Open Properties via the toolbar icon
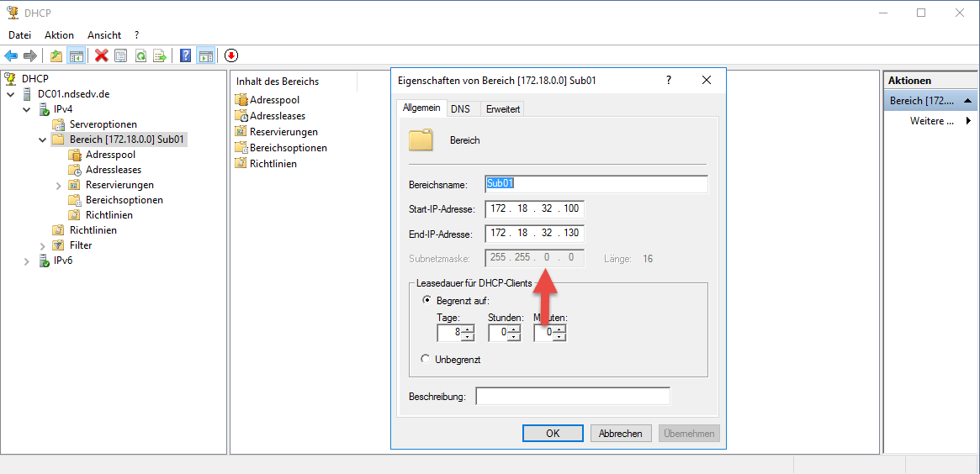980x474 pixels. 121,55
